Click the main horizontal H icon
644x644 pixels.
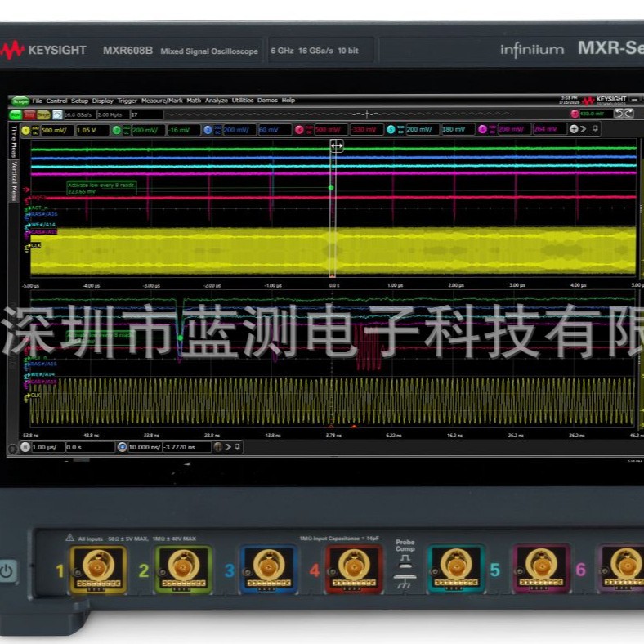(25, 447)
